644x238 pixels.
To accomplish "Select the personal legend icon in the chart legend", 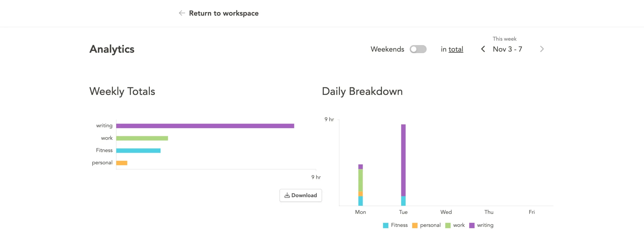I will (415, 225).
